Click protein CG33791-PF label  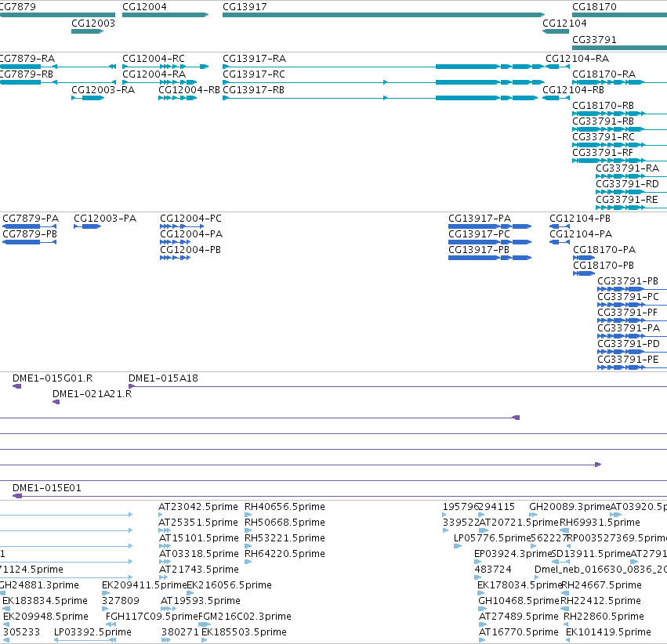[628, 313]
